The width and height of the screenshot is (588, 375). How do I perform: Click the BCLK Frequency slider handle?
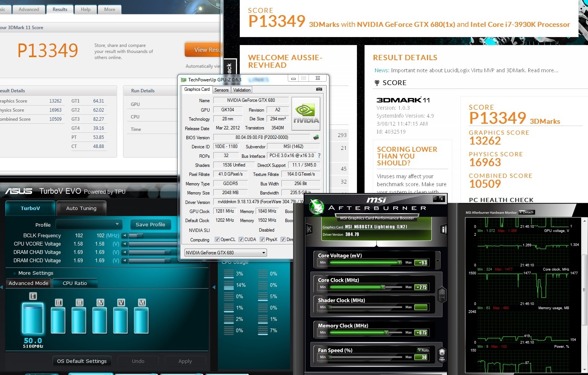[140, 235]
